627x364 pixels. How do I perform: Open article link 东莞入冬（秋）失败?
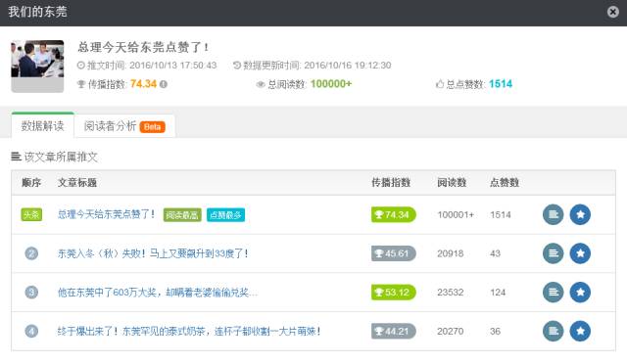click(153, 253)
